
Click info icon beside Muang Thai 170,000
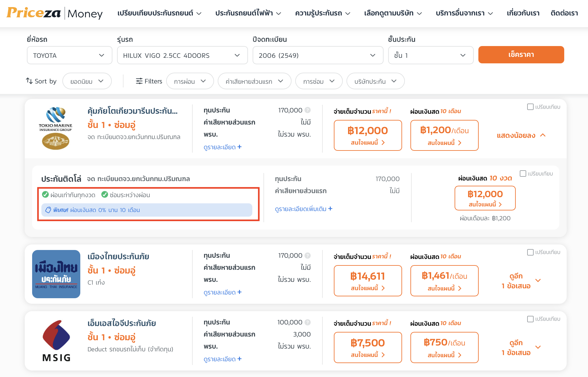click(308, 256)
